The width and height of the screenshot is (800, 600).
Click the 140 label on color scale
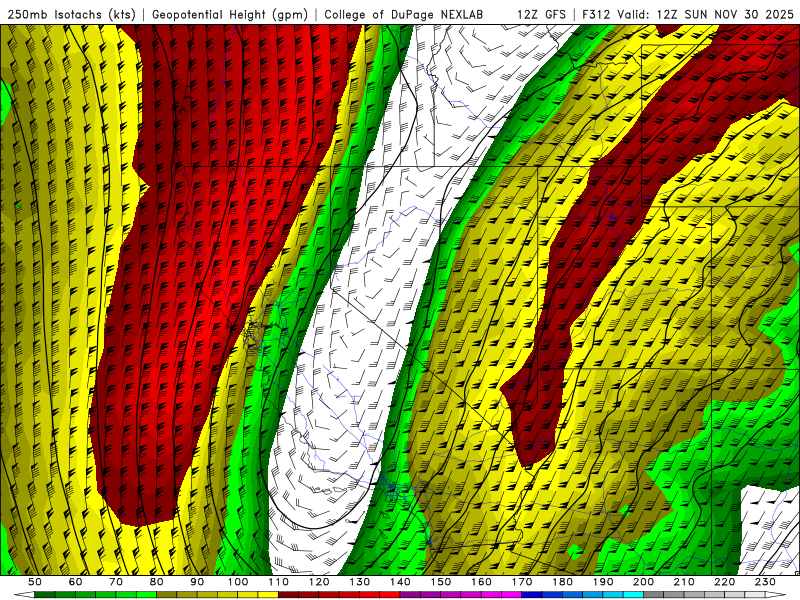coord(400,582)
